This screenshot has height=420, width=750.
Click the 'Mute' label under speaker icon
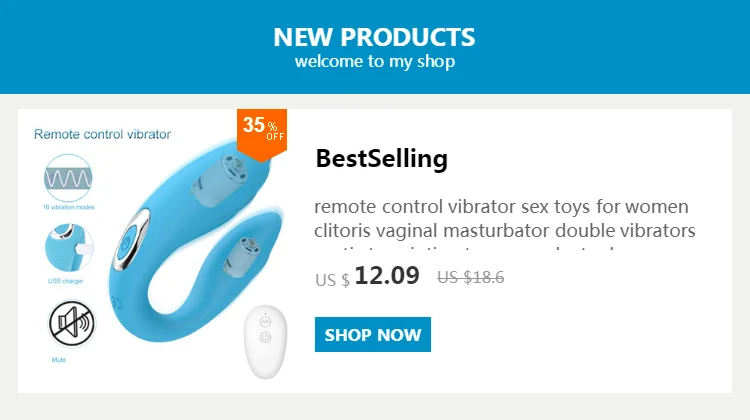point(59,360)
